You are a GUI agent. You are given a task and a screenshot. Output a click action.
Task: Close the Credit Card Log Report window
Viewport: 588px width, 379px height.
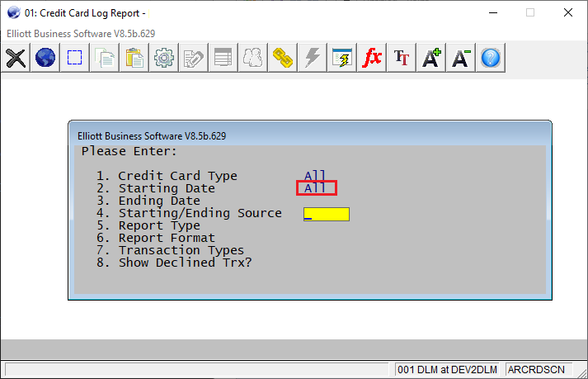(567, 12)
